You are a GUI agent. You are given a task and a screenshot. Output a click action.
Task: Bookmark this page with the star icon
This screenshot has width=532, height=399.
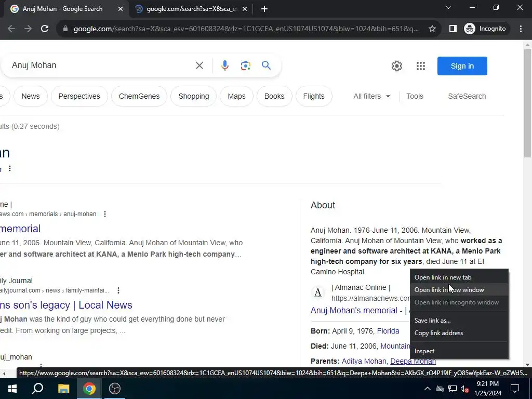tap(432, 29)
